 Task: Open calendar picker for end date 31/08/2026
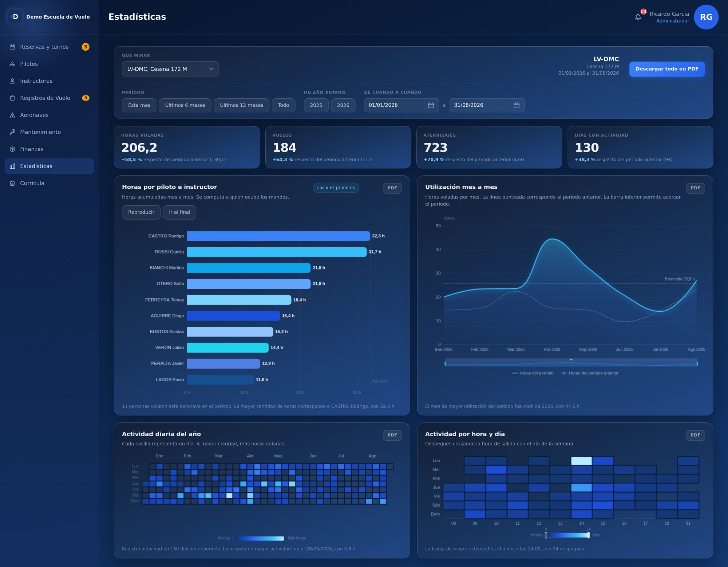click(517, 105)
